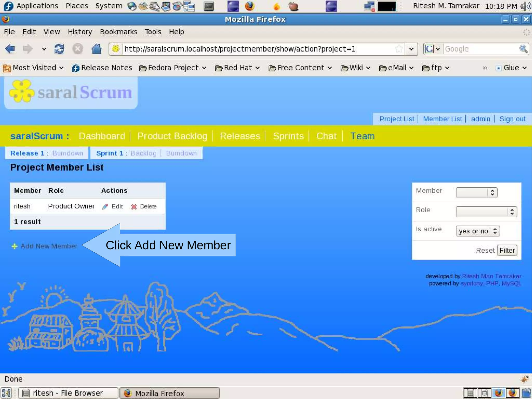
Task: Click the red X Delete icon for ritesh
Action: point(134,207)
